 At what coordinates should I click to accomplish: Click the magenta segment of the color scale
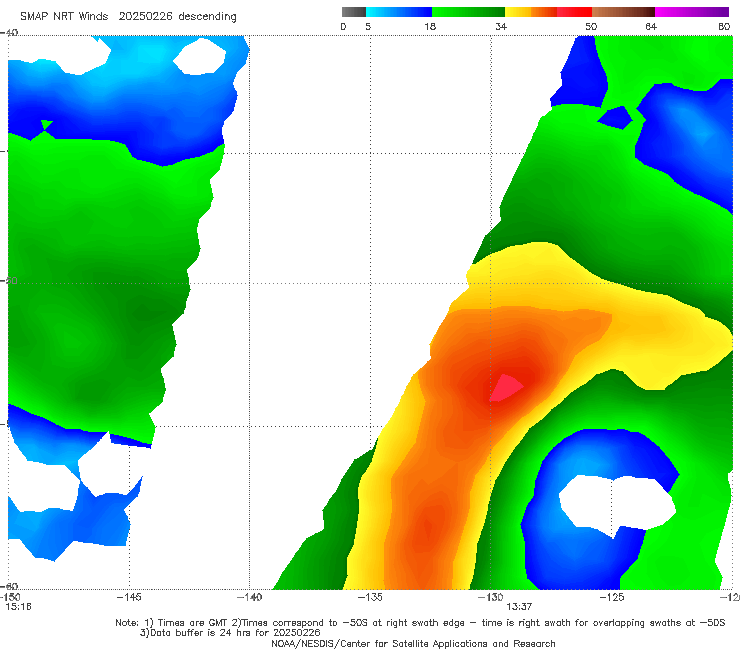click(x=692, y=12)
